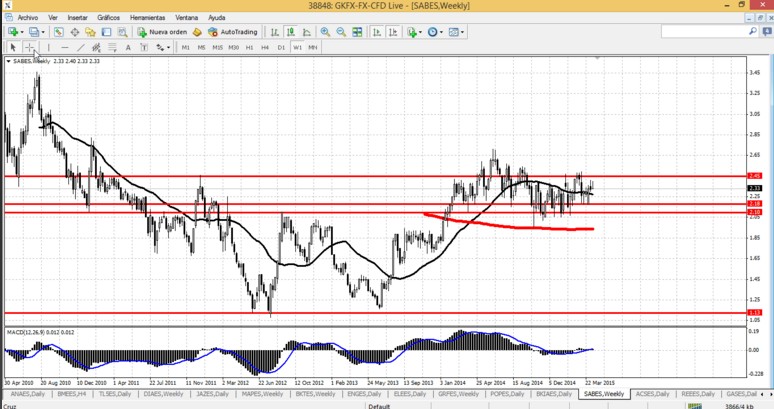Click the MetaEditor yellow book icon
774x409 pixels.
pos(197,32)
